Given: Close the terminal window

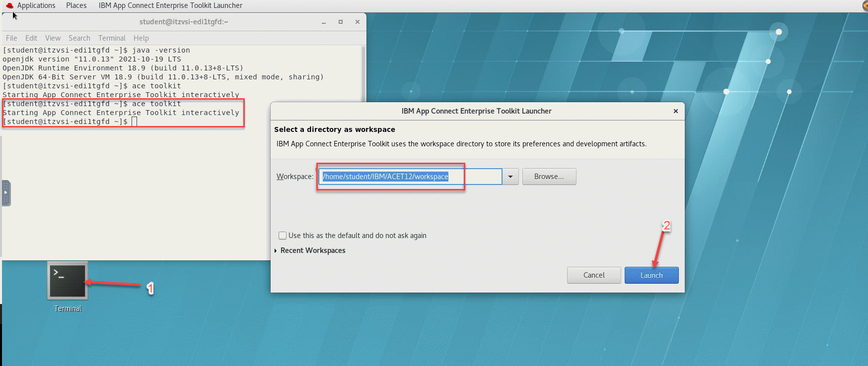Looking at the screenshot, I should pyautogui.click(x=358, y=22).
